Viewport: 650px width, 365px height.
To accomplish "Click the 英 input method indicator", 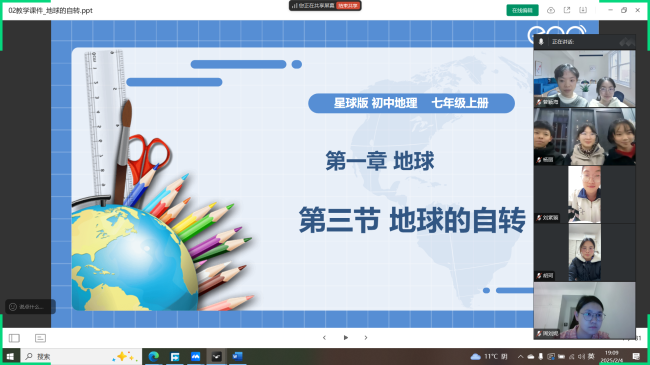I will coord(591,356).
